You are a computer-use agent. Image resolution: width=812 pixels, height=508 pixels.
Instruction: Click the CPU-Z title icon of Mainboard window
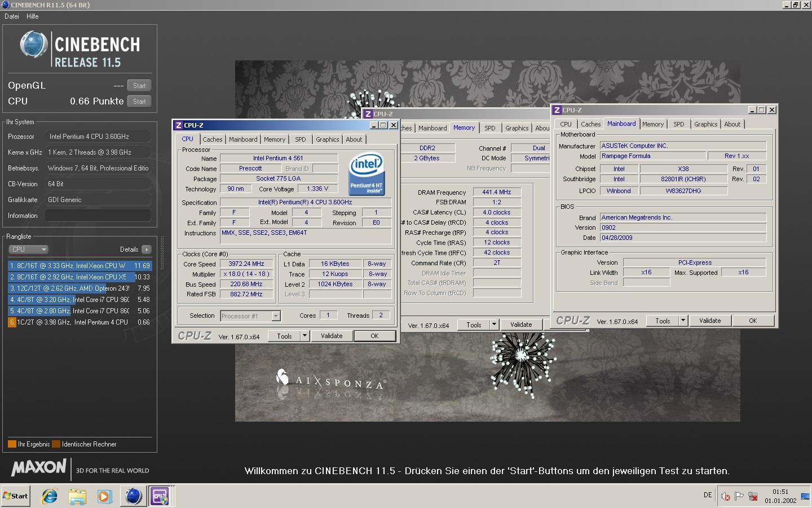point(557,110)
